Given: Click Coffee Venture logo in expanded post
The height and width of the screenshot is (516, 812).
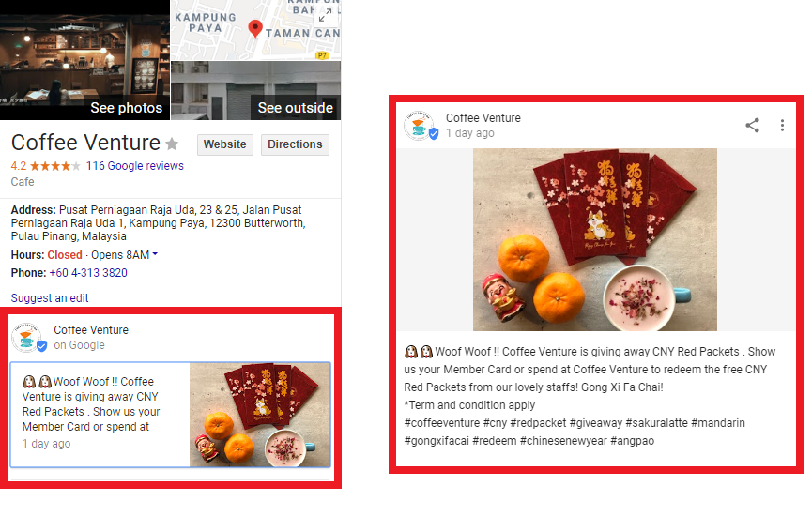Looking at the screenshot, I should point(420,126).
